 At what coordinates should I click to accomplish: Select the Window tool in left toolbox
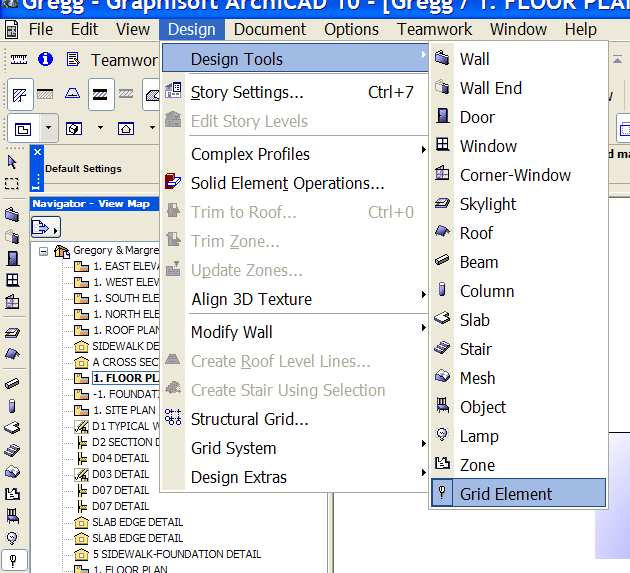point(12,280)
